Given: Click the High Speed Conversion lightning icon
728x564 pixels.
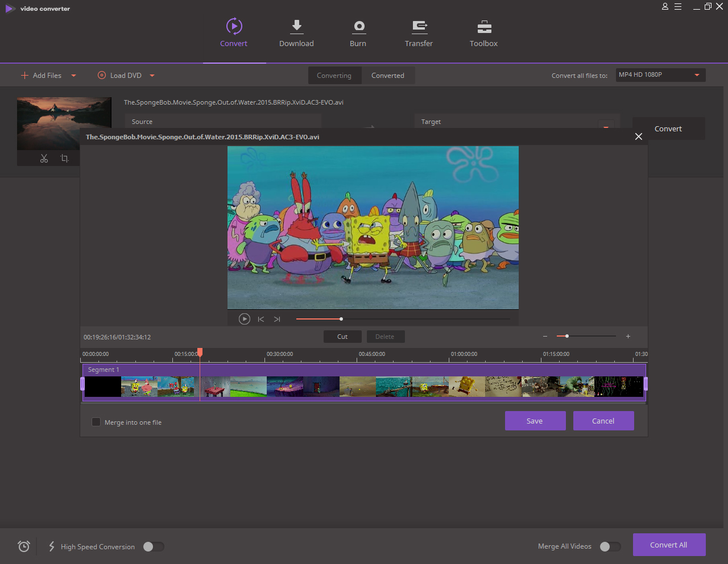Looking at the screenshot, I should pos(52,546).
